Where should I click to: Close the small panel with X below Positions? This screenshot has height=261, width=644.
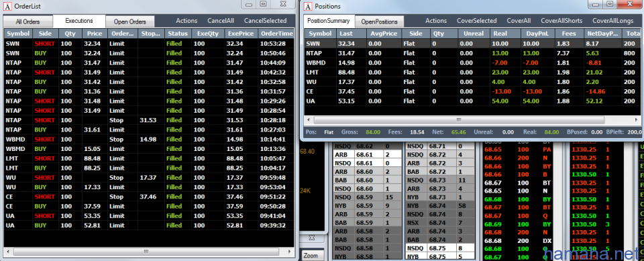coord(312,238)
